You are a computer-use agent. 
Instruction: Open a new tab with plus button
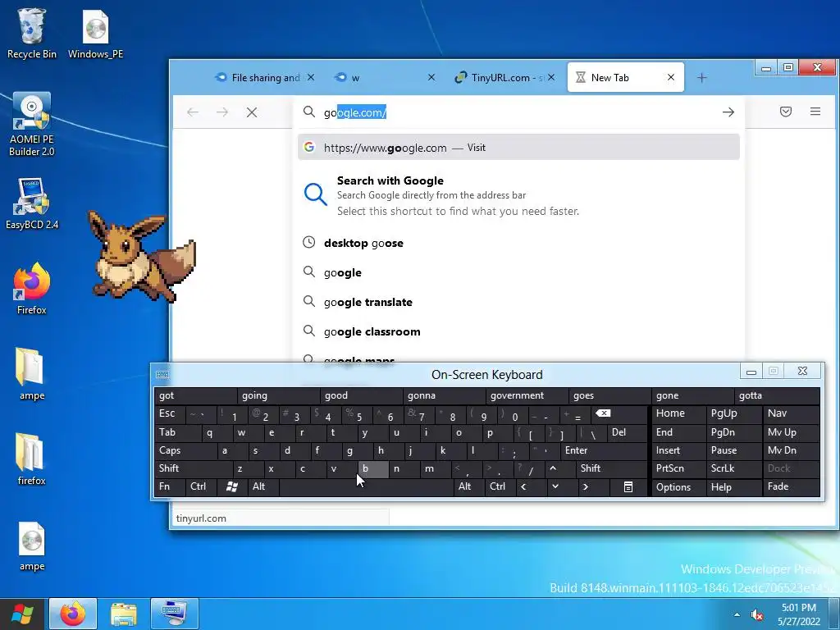[702, 78]
